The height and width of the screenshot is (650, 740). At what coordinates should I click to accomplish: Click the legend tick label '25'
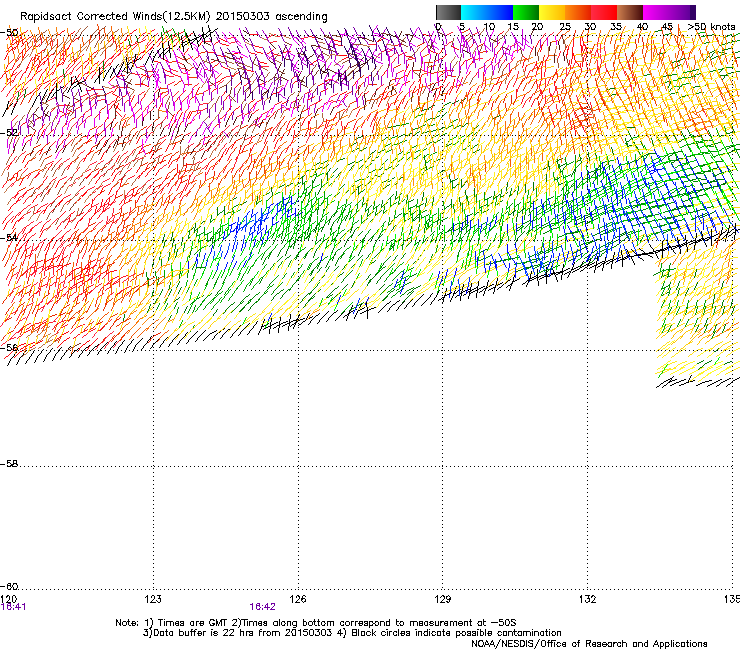click(565, 27)
